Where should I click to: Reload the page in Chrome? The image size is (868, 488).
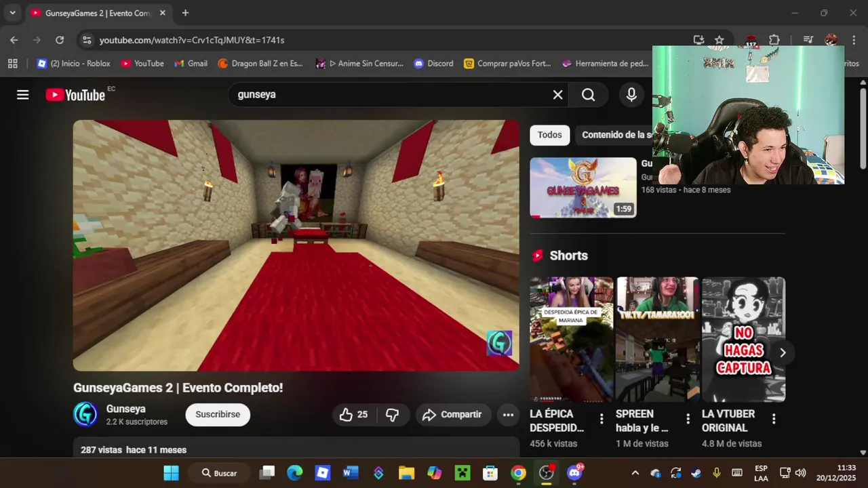click(60, 40)
